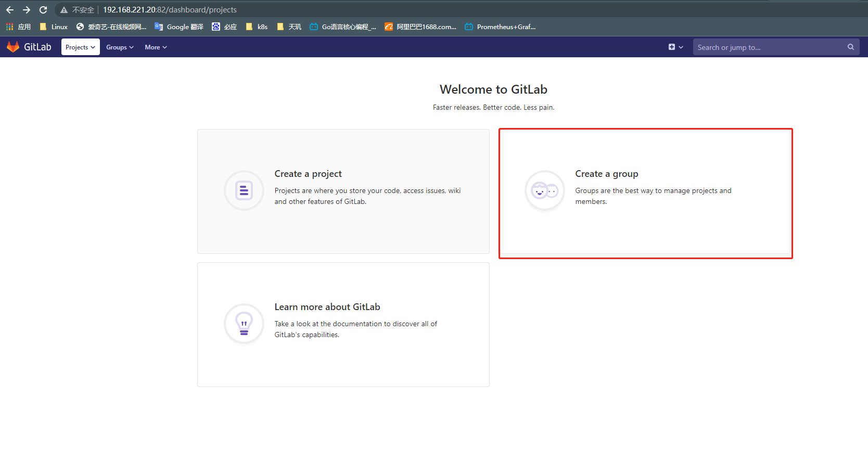Click the browser address bar URL

170,10
